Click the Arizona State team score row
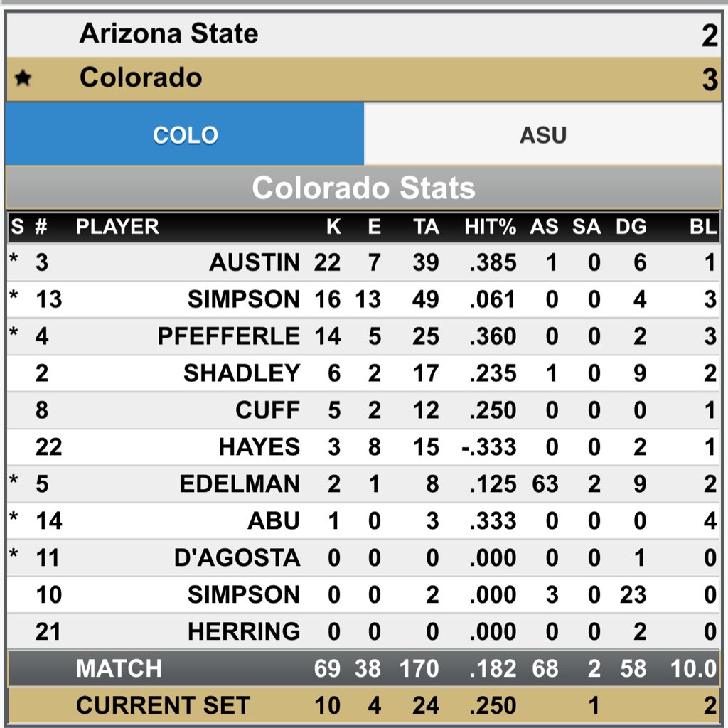The height and width of the screenshot is (728, 728). (364, 35)
